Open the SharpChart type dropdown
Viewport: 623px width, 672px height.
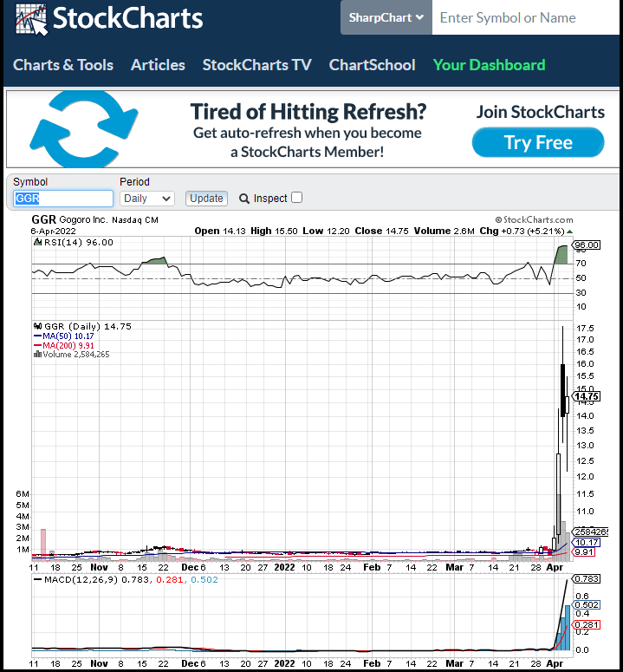(386, 17)
